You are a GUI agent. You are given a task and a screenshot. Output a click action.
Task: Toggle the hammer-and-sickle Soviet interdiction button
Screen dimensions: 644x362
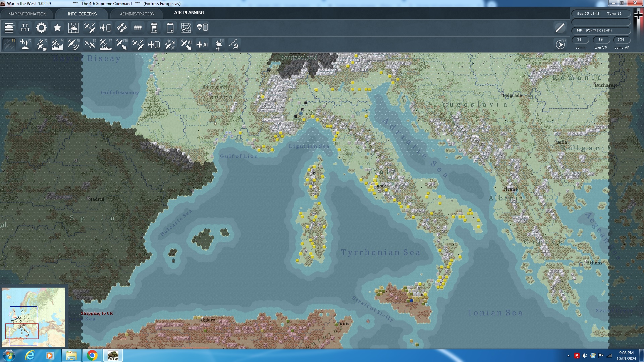tap(235, 44)
